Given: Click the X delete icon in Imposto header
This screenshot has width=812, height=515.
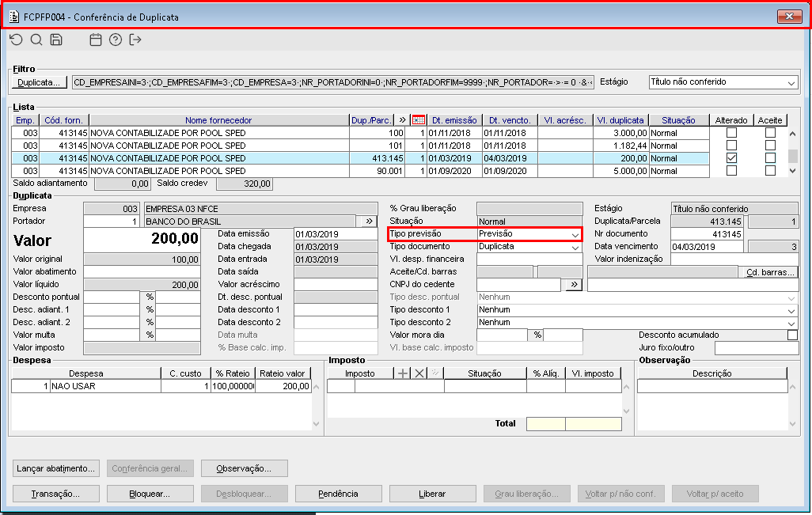Looking at the screenshot, I should (420, 374).
